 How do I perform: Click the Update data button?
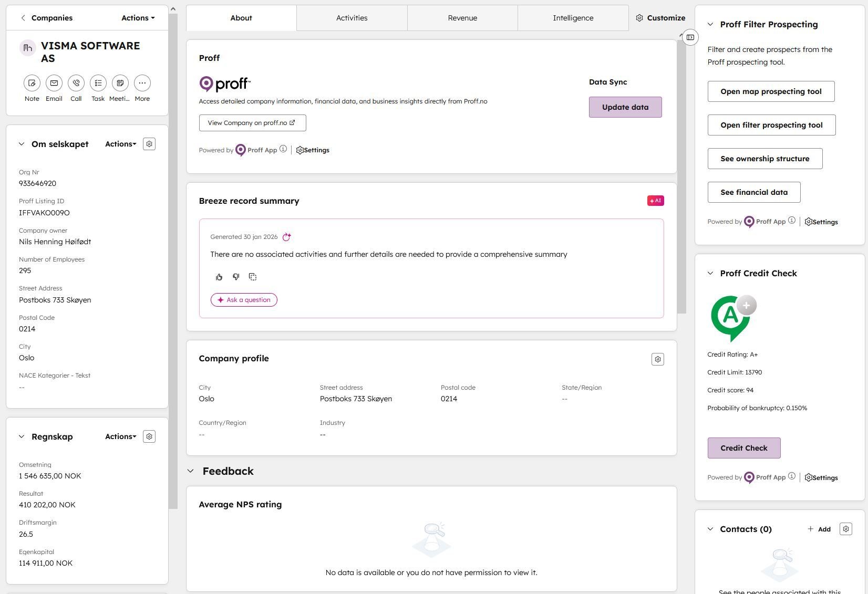click(625, 107)
